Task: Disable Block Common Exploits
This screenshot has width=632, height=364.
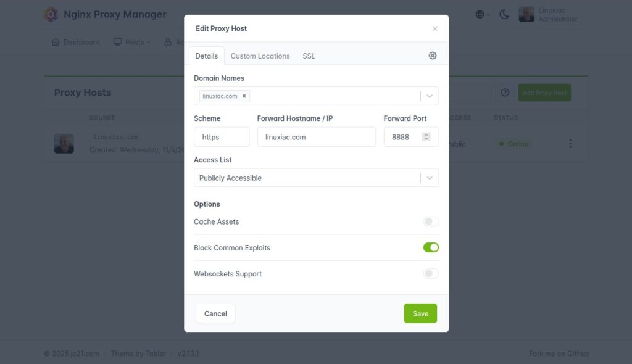Action: point(431,247)
